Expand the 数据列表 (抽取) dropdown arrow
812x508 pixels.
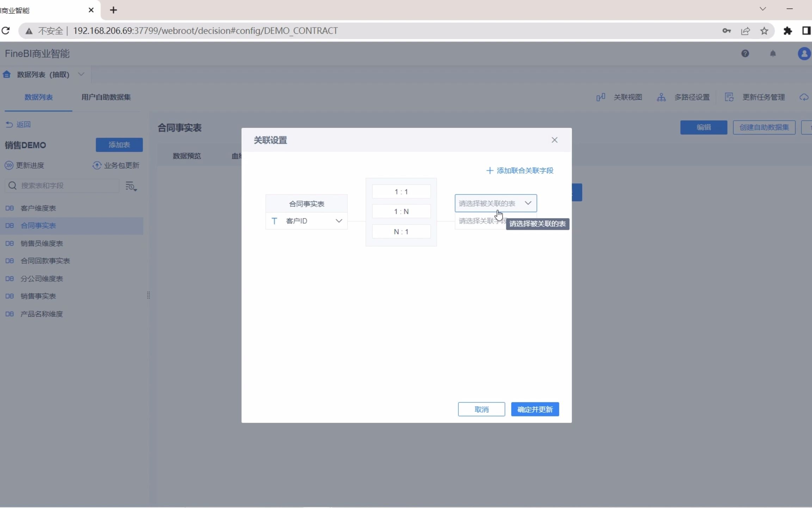point(81,74)
